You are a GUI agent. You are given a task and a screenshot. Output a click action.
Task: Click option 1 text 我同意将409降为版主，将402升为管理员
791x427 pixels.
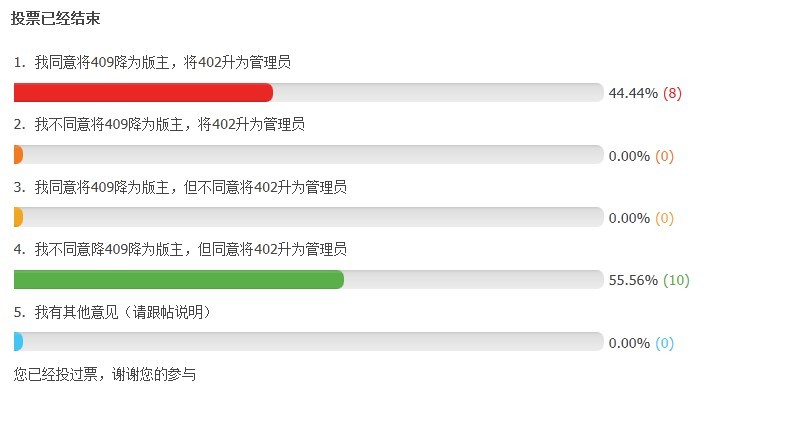tap(163, 62)
